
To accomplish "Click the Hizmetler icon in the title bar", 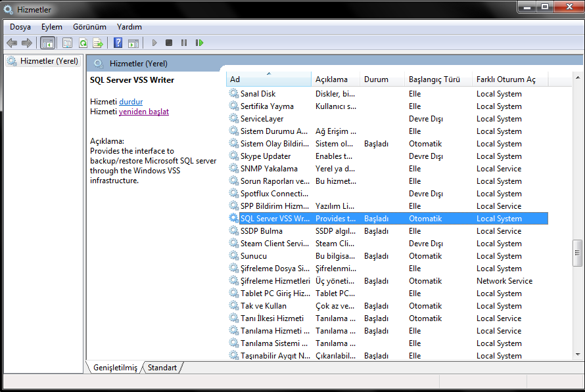I will pos(8,9).
